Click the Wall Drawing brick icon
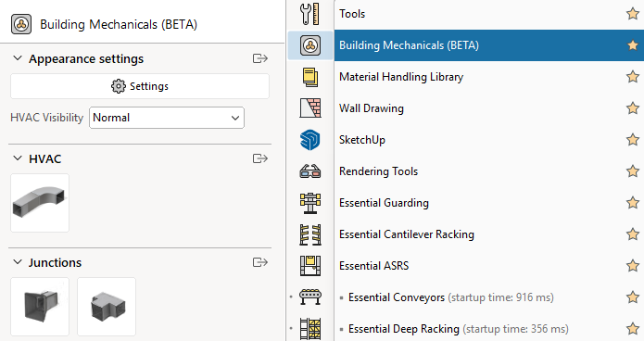 click(x=310, y=108)
